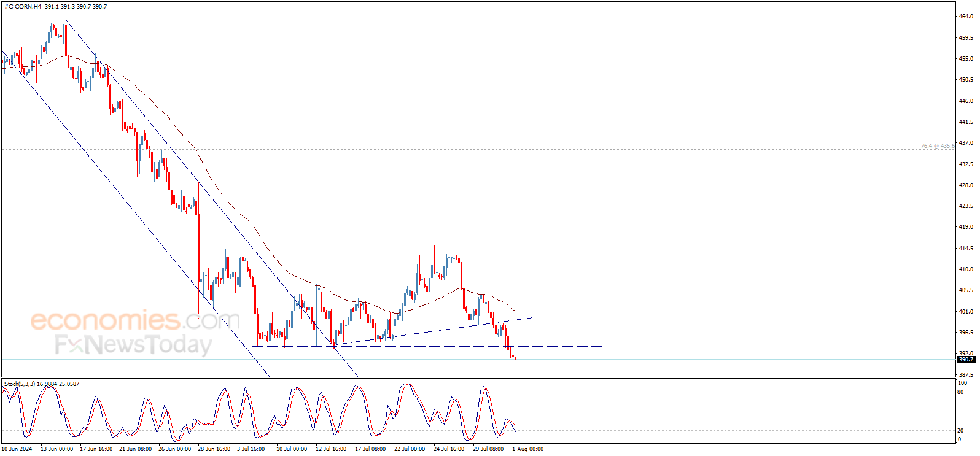
Task: Click the 13 Jun 00:00 time label
Action: pos(56,449)
